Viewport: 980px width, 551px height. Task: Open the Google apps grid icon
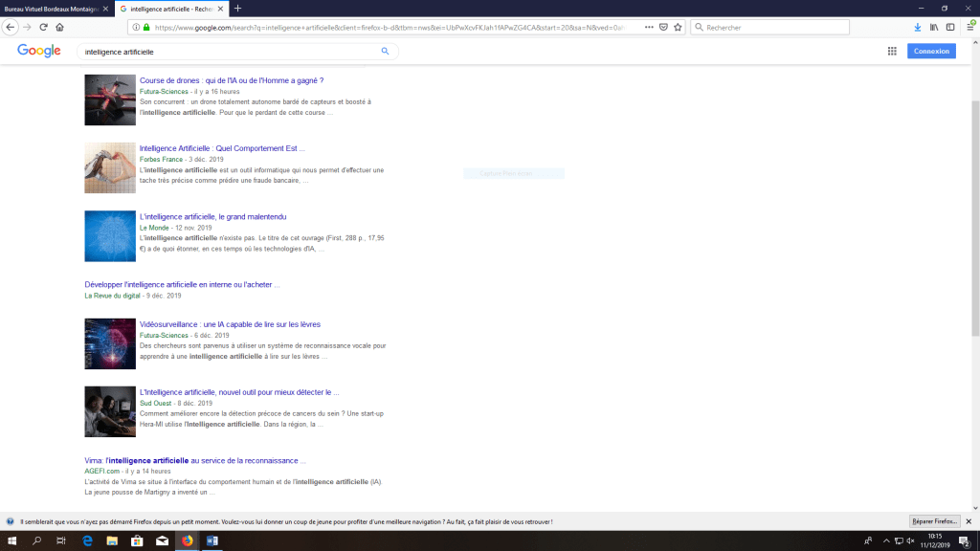[892, 52]
